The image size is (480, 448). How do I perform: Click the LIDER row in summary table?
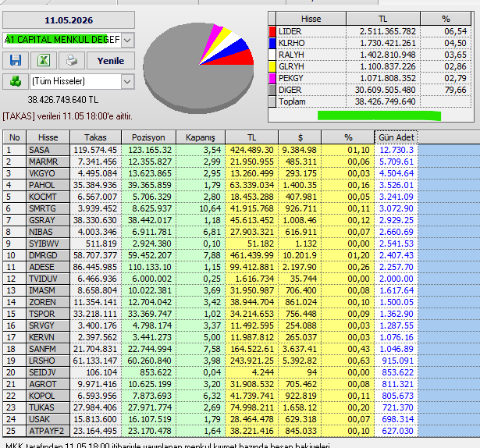coord(370,31)
